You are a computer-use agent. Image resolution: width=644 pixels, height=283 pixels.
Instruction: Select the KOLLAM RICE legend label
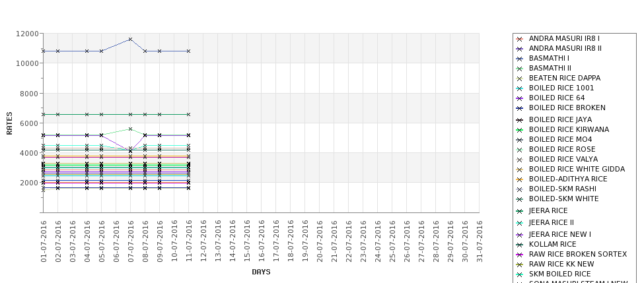click(x=552, y=244)
